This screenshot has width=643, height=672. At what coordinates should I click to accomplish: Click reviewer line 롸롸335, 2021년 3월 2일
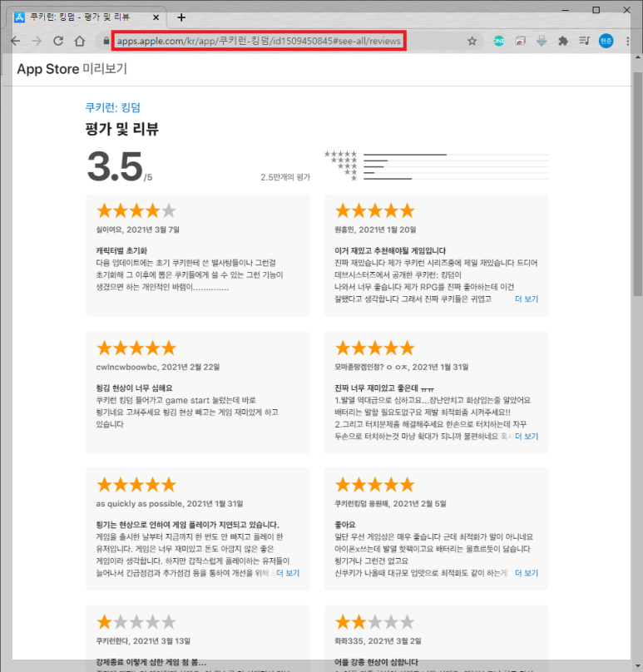tap(378, 640)
